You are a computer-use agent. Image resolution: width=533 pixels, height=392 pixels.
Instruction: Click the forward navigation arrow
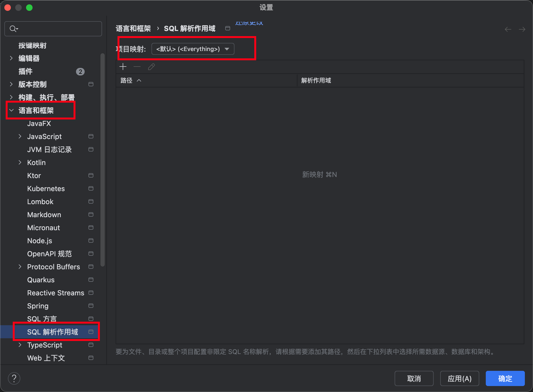(x=522, y=29)
